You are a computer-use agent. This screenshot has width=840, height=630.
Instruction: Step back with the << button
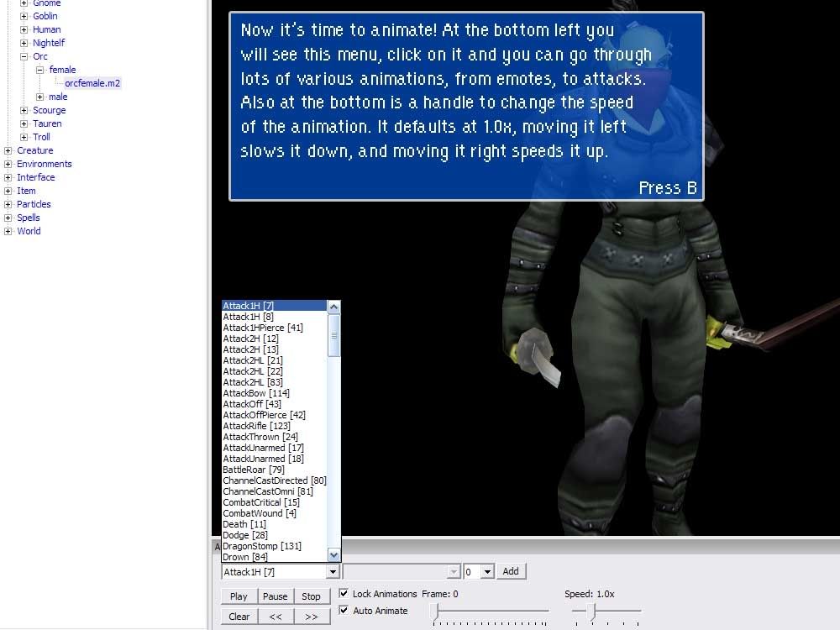pyautogui.click(x=276, y=617)
